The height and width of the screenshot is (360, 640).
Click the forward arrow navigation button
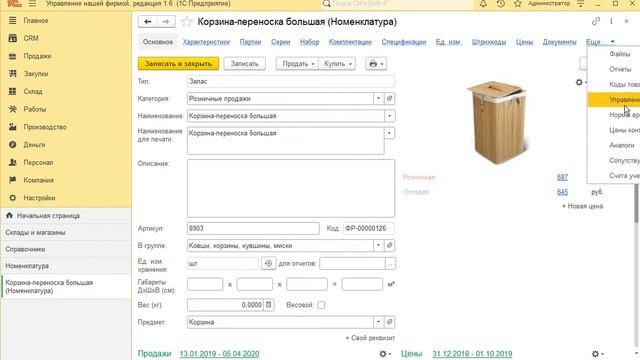point(166,22)
